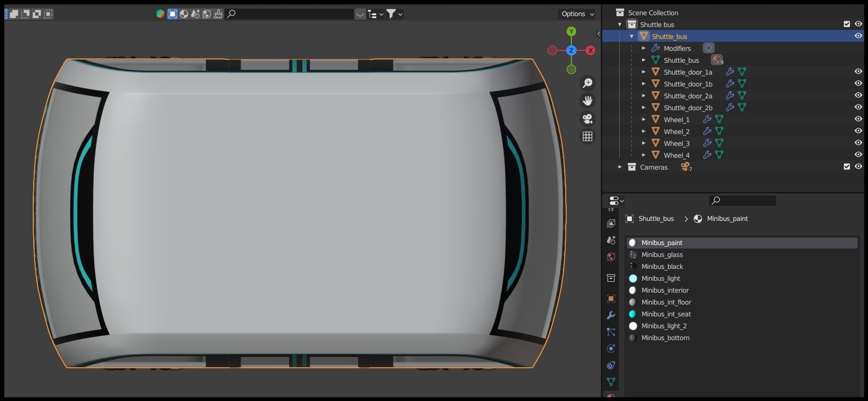Click the blue Z axis gizmo ball
The image size is (868, 401).
coord(571,50)
